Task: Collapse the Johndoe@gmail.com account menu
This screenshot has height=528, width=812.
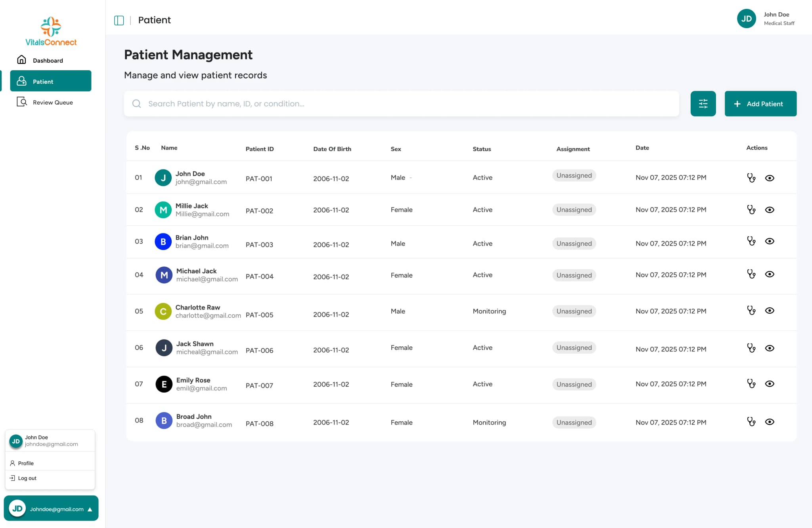Action: [x=51, y=508]
